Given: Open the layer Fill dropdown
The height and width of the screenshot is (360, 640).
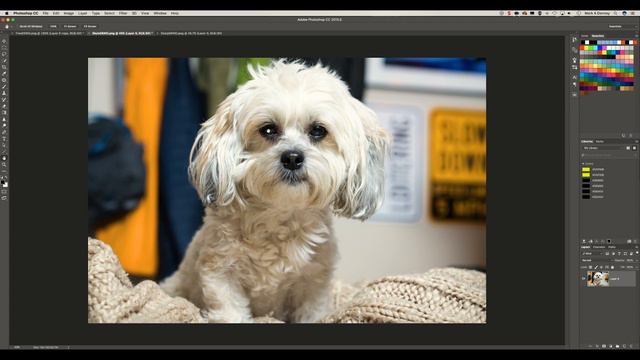Looking at the screenshot, I should click(x=637, y=267).
